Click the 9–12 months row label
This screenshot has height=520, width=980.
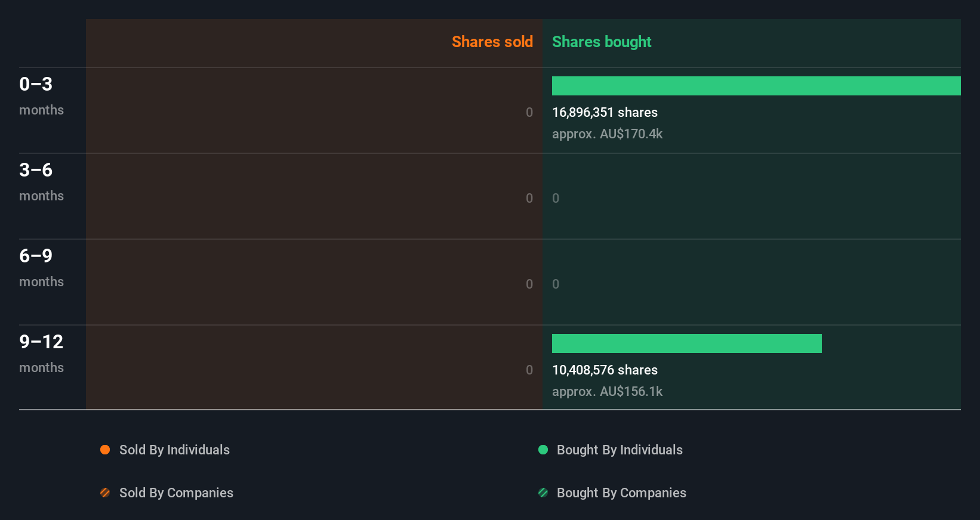coord(41,354)
